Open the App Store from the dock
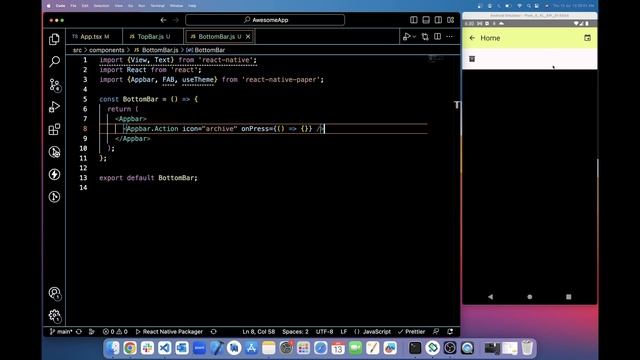The height and width of the screenshot is (360, 640). 251,348
